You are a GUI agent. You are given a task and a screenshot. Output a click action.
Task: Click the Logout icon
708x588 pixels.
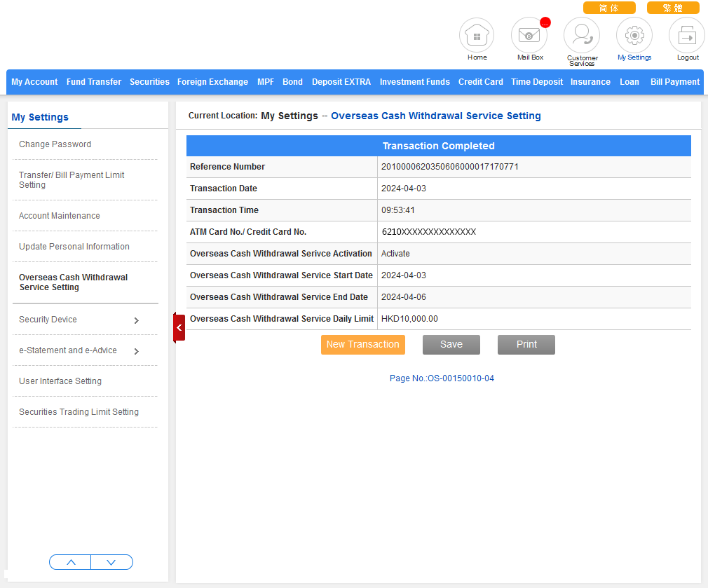pyautogui.click(x=687, y=35)
